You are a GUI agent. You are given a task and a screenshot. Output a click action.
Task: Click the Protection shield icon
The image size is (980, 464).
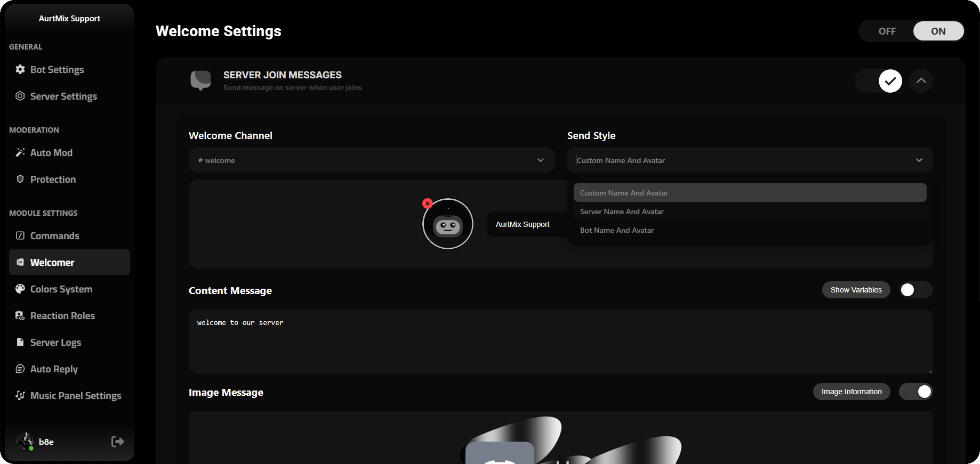(20, 179)
